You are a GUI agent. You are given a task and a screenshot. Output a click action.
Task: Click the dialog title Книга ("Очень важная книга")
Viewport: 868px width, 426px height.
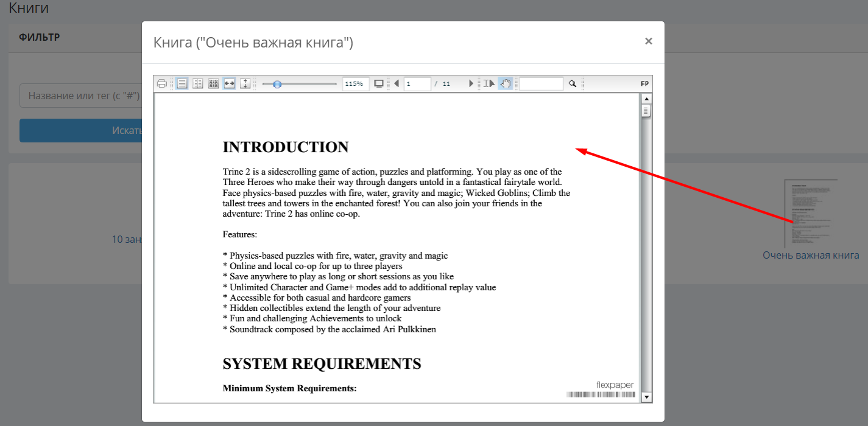[253, 43]
